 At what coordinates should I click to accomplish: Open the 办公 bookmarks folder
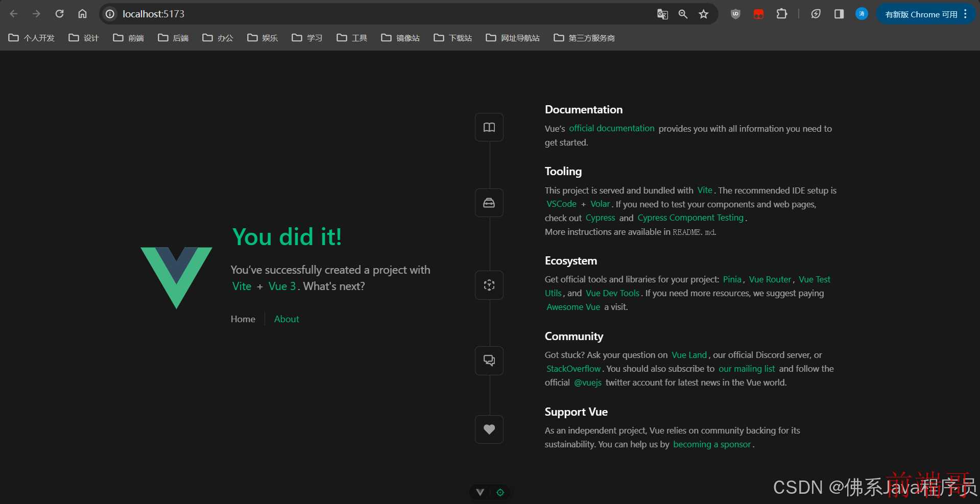tap(218, 38)
